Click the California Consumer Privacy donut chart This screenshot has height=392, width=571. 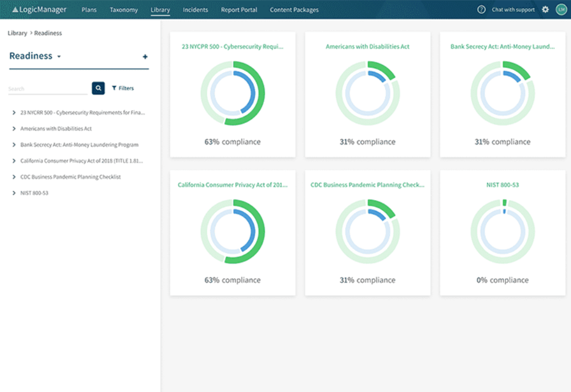coord(233,232)
